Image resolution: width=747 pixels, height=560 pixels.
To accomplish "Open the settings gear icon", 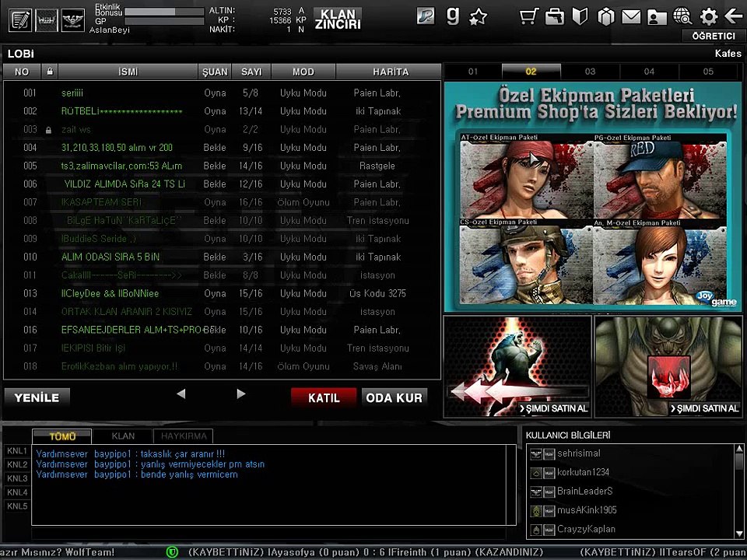I will pos(708,16).
